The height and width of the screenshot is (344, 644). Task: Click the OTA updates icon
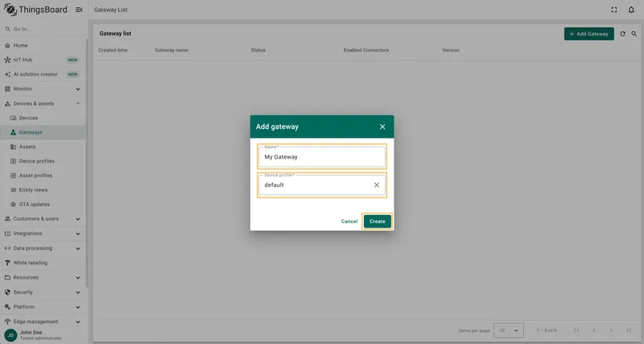coord(13,205)
